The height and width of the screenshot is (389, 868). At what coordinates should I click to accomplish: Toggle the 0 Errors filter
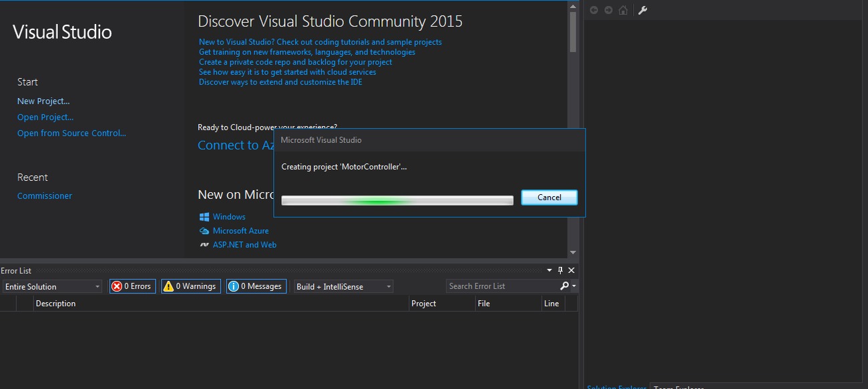pos(132,286)
